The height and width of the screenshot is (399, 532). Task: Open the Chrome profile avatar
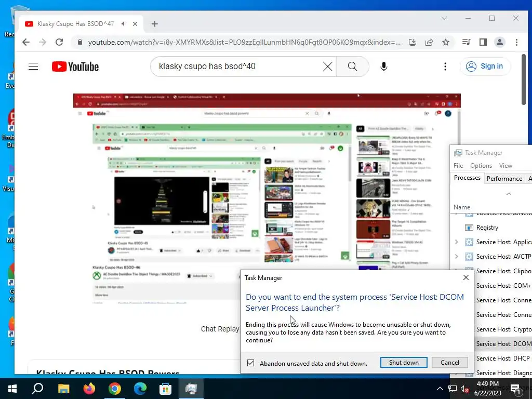(499, 42)
